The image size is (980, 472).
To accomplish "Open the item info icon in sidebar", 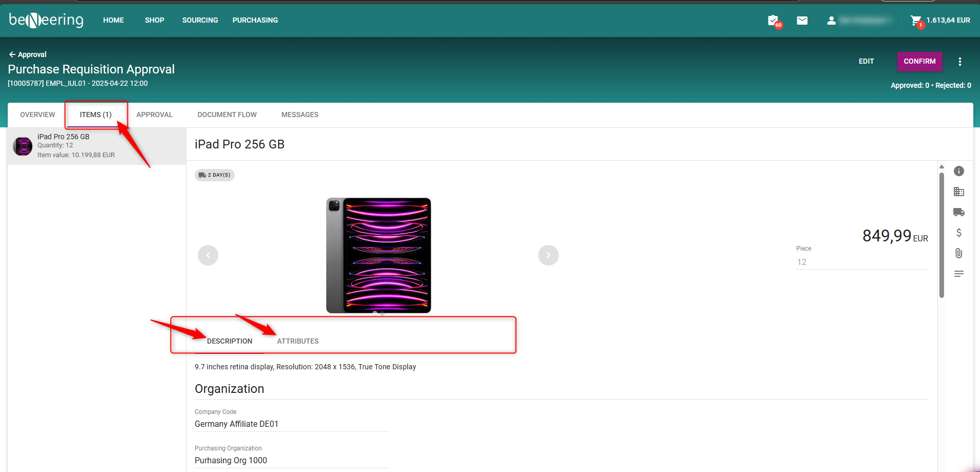I will [x=958, y=171].
